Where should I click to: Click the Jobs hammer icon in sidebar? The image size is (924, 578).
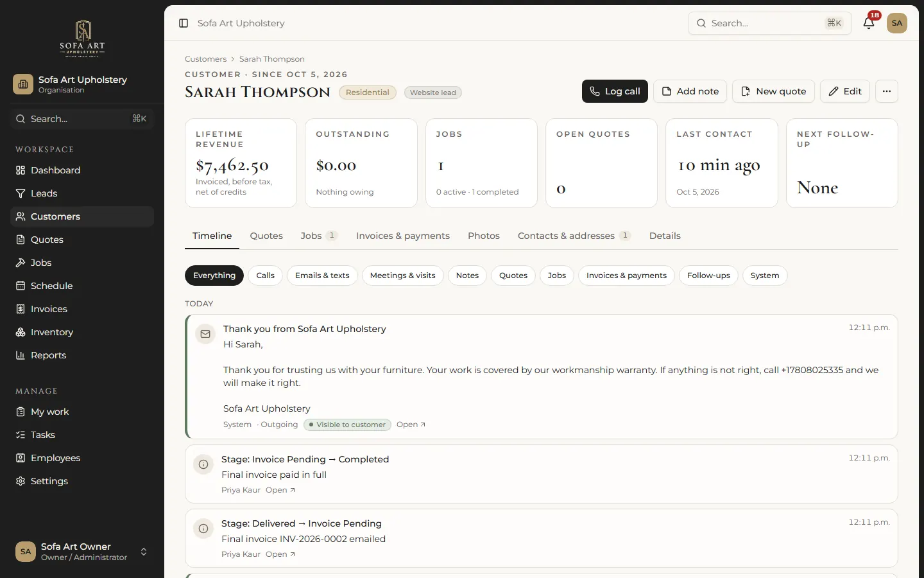(x=21, y=263)
